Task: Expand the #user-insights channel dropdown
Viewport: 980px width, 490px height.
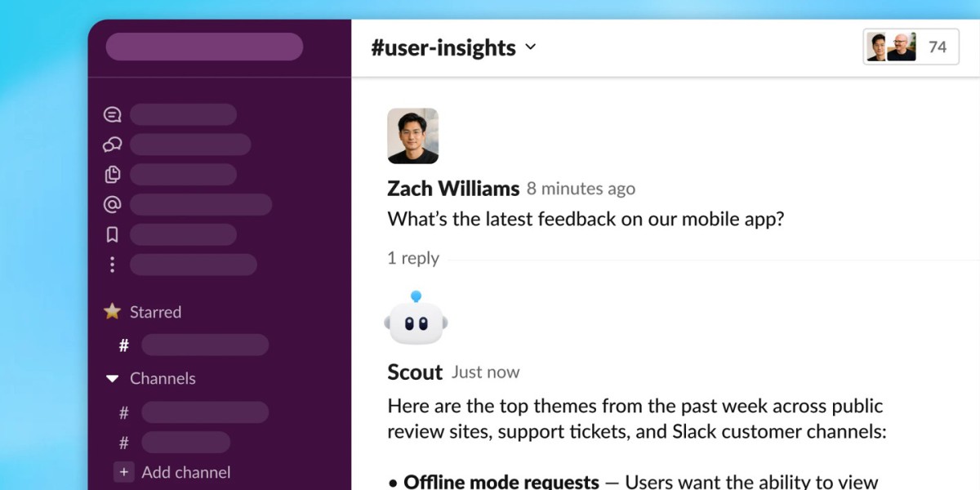Action: [531, 47]
